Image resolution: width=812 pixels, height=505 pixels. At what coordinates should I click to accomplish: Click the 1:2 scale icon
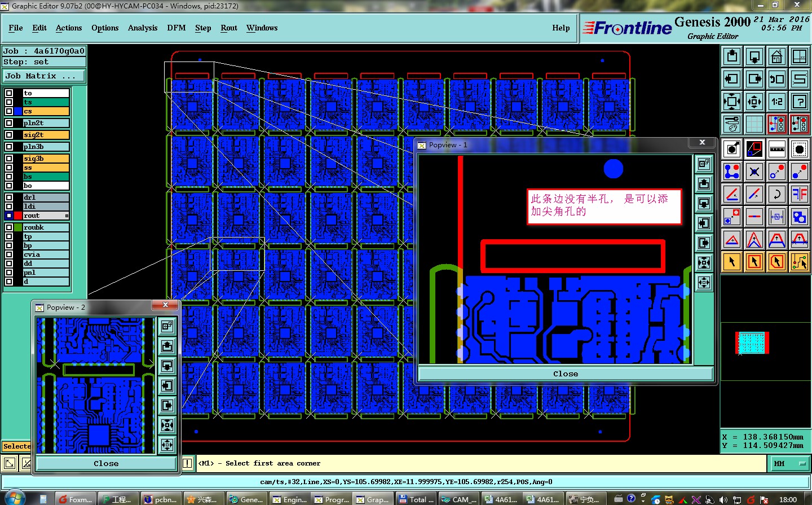[777, 102]
